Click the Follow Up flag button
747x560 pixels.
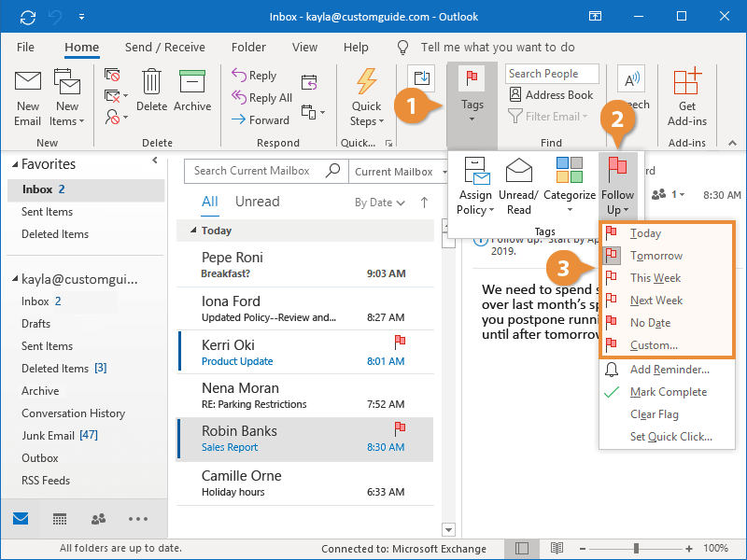[x=618, y=187]
